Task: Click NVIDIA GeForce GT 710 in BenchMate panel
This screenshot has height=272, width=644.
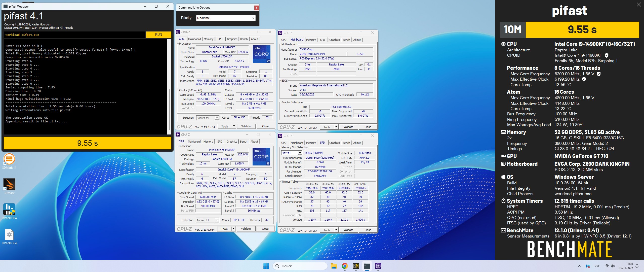Action: coord(581,156)
